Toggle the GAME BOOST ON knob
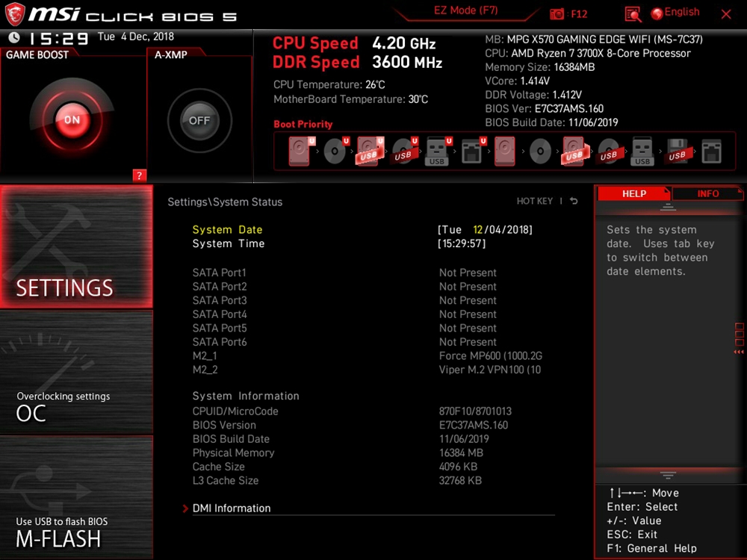 point(72,119)
